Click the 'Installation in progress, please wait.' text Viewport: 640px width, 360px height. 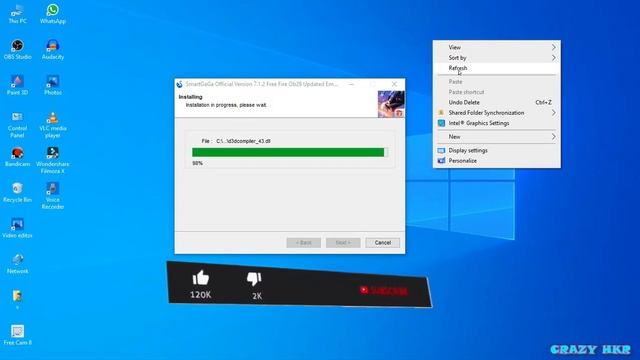tap(226, 105)
